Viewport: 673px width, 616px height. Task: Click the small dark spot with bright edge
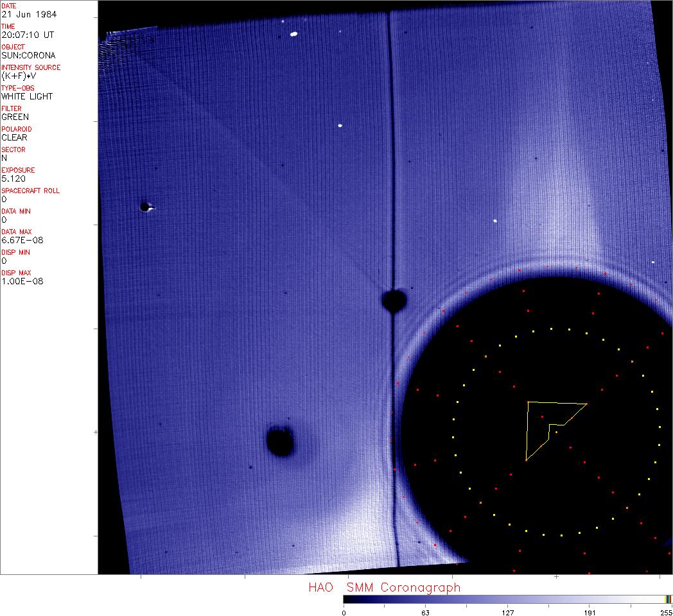146,207
